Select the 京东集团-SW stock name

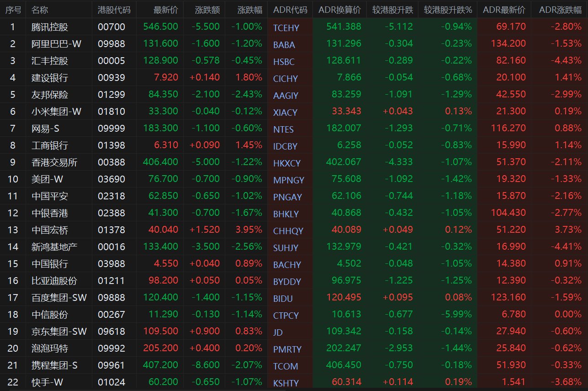[x=59, y=332]
